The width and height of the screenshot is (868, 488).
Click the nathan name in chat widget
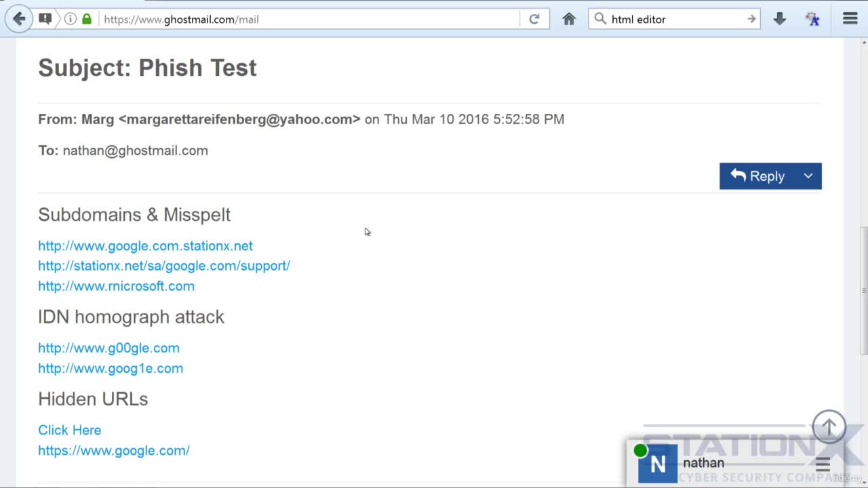[x=704, y=463]
